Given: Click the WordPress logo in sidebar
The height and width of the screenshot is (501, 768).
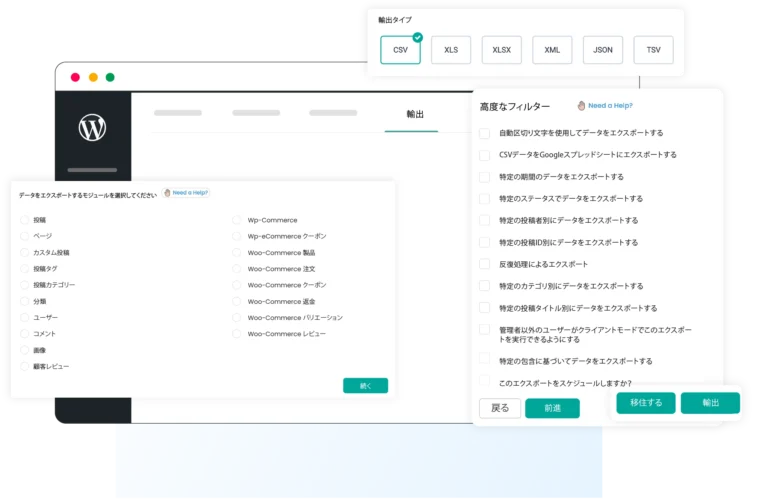Looking at the screenshot, I should (x=92, y=128).
